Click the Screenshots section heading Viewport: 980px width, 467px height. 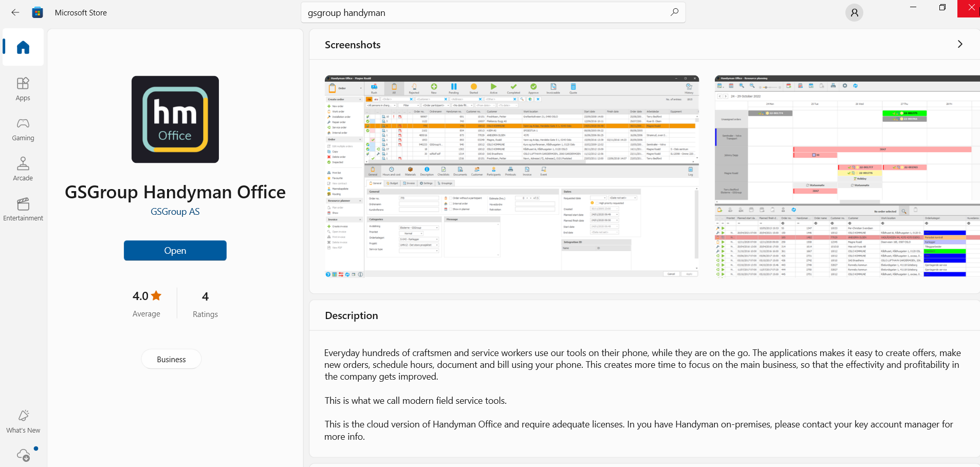pyautogui.click(x=353, y=45)
